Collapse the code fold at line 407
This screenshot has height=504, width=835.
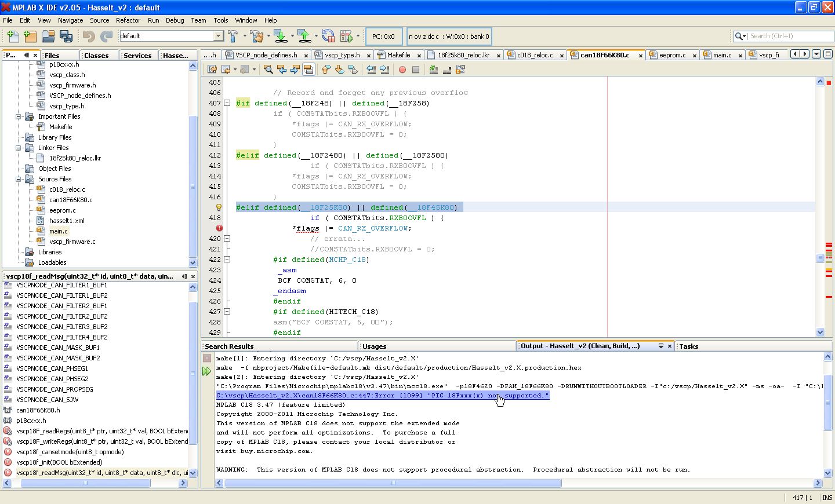tap(227, 103)
